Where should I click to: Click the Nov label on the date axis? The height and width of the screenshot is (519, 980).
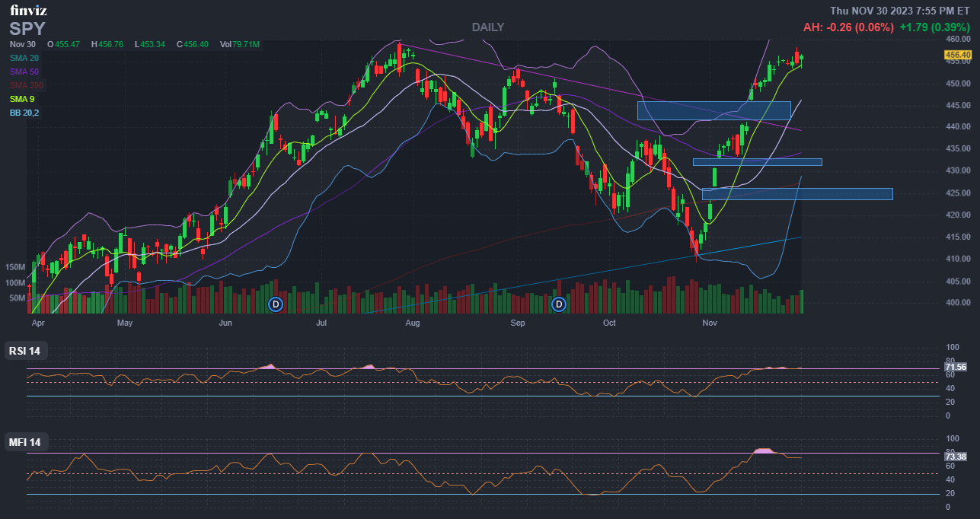pos(710,323)
